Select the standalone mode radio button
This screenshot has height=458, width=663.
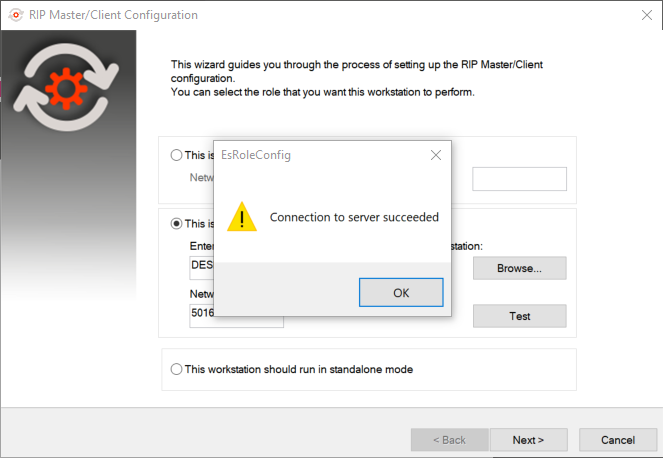pyautogui.click(x=176, y=369)
